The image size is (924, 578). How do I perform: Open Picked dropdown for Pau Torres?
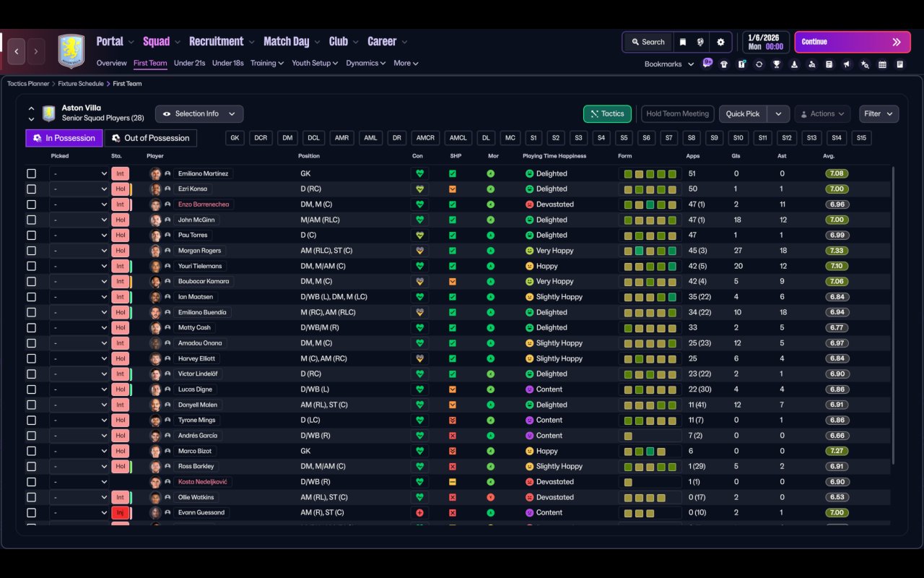pyautogui.click(x=79, y=236)
